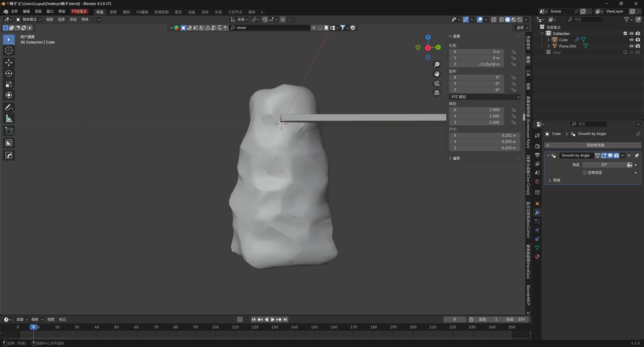Adjust the 角度 30° slider field
Screen dimensions: 644x347
pos(604,165)
